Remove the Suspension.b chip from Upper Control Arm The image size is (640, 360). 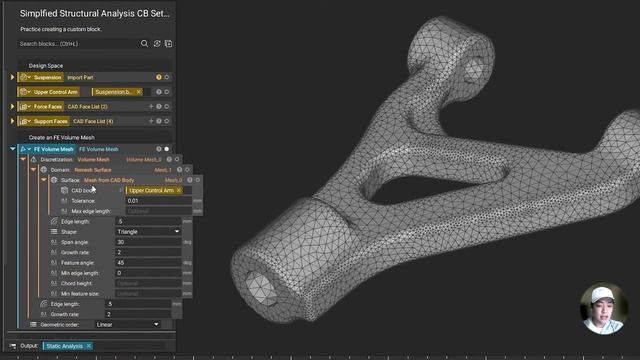pyautogui.click(x=139, y=92)
